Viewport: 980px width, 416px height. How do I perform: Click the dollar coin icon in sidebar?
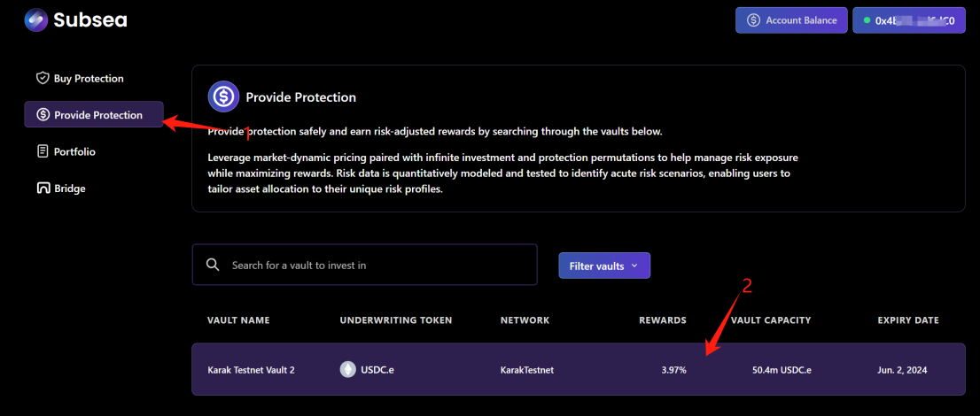point(43,115)
